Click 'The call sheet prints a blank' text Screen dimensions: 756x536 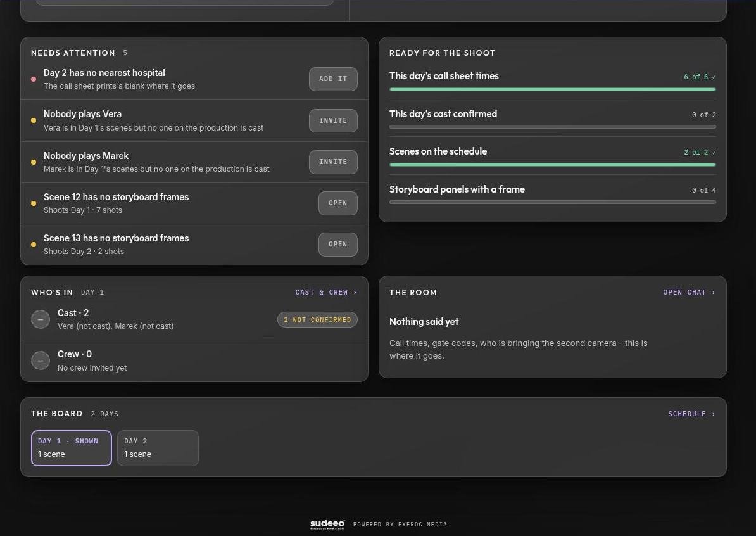click(x=119, y=86)
